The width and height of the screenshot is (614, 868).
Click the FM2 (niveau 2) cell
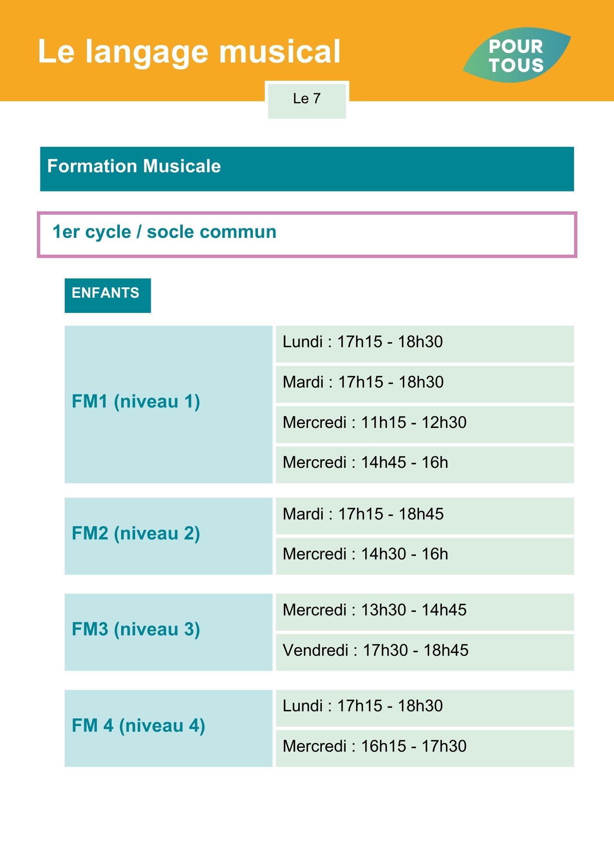point(168,536)
